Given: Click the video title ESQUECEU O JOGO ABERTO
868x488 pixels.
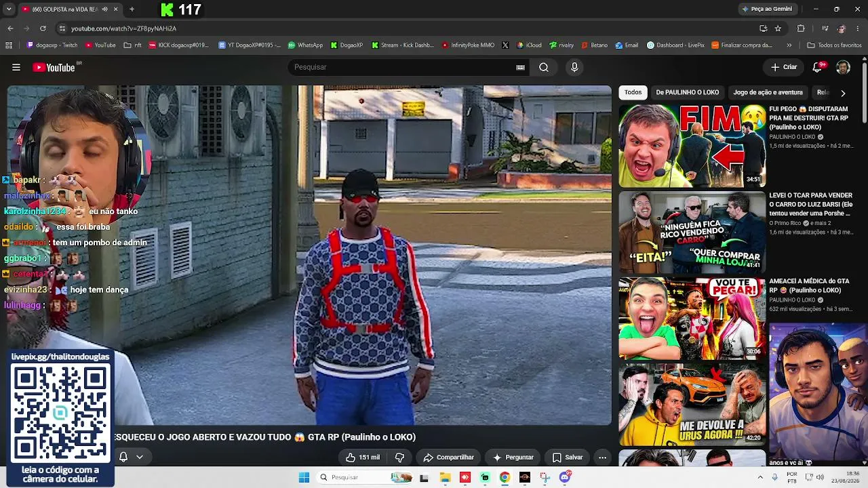Looking at the screenshot, I should point(265,437).
